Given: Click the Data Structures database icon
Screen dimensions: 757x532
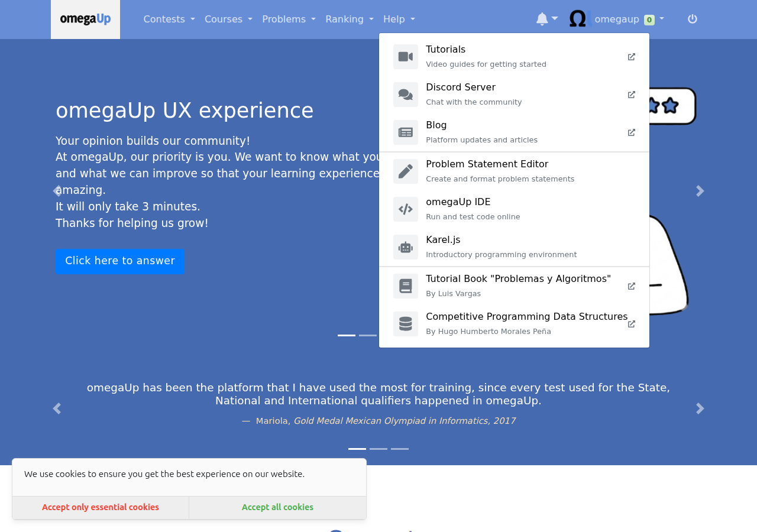Looking at the screenshot, I should [406, 324].
